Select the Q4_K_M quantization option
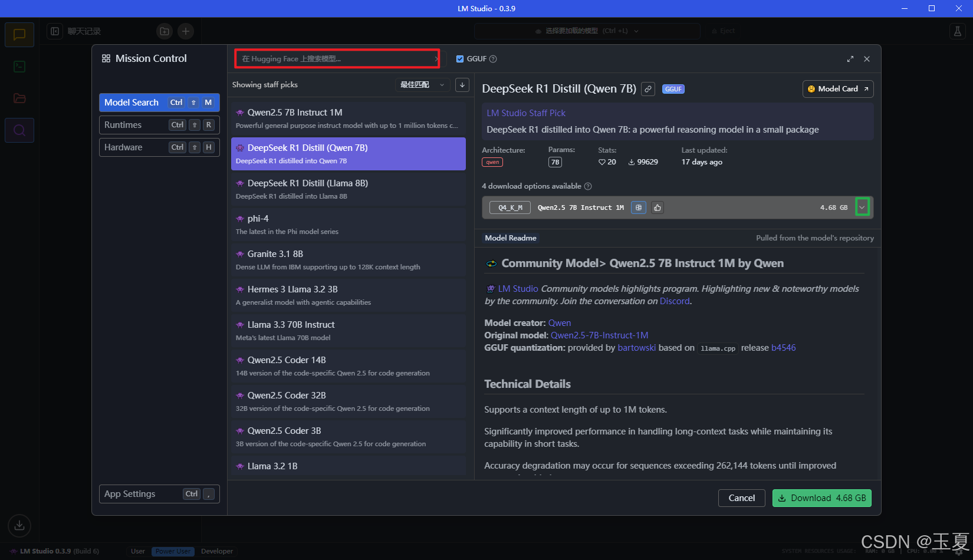Viewport: 973px width, 560px height. click(510, 207)
